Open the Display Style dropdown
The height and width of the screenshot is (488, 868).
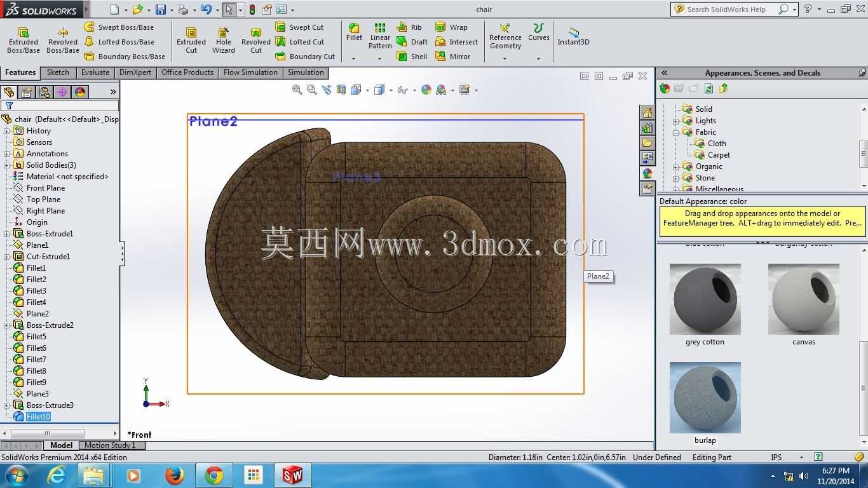(391, 90)
